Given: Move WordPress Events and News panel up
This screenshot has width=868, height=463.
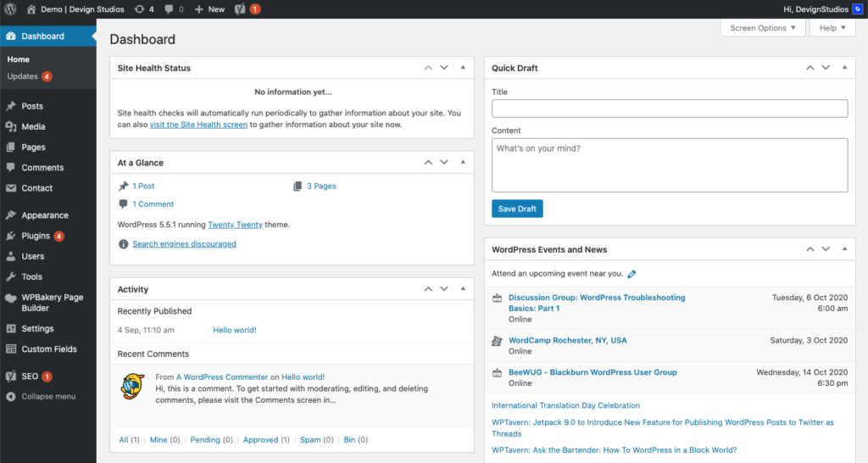Looking at the screenshot, I should 810,249.
